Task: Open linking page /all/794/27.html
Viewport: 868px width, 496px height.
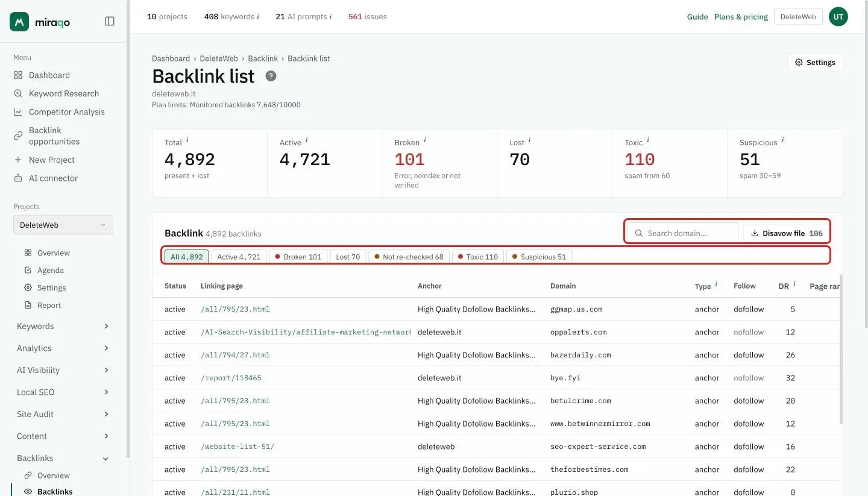Action: tap(235, 355)
